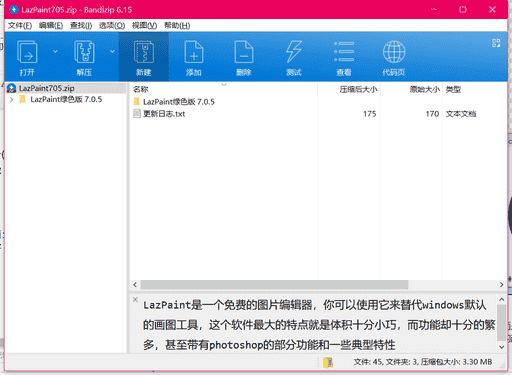Open the 查找(I) menu
The width and height of the screenshot is (512, 375).
(81, 26)
